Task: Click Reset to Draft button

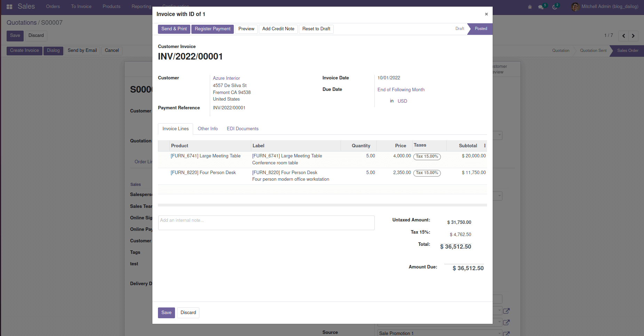Action: click(316, 29)
